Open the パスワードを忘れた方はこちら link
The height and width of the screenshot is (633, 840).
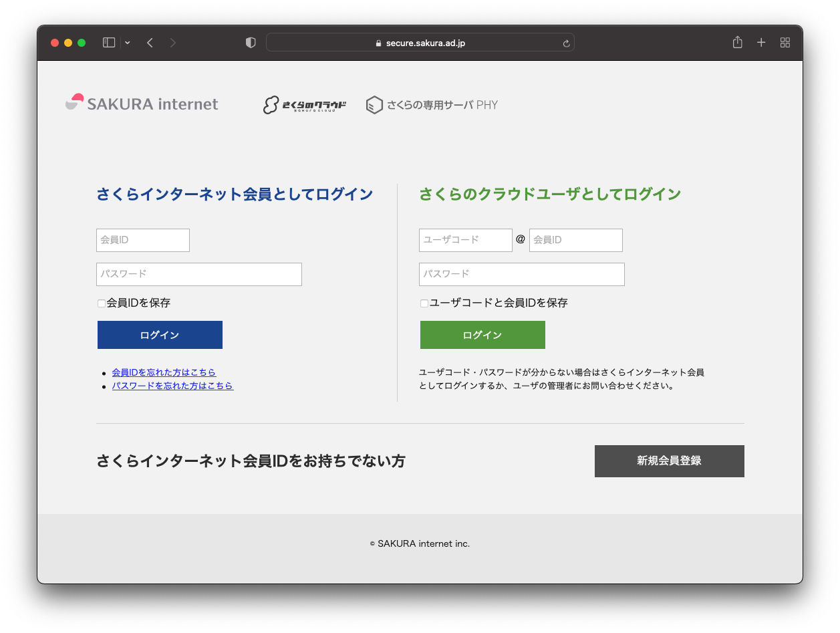pos(172,386)
